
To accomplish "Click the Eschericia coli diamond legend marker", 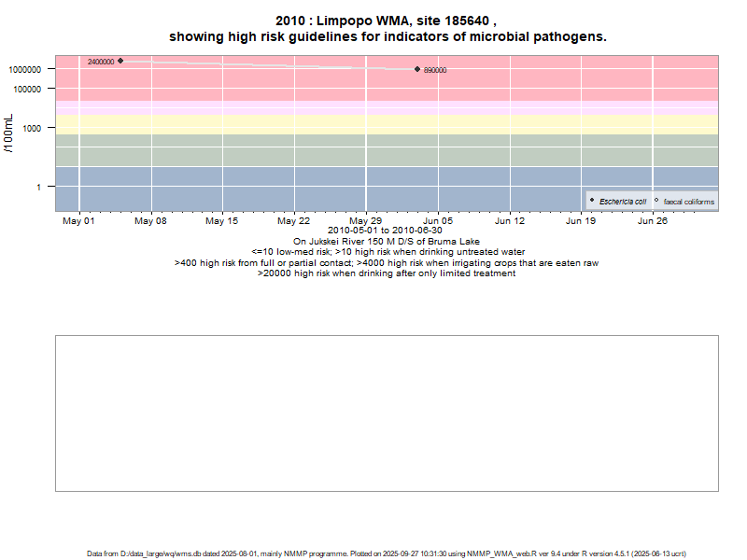I will coord(592,201).
